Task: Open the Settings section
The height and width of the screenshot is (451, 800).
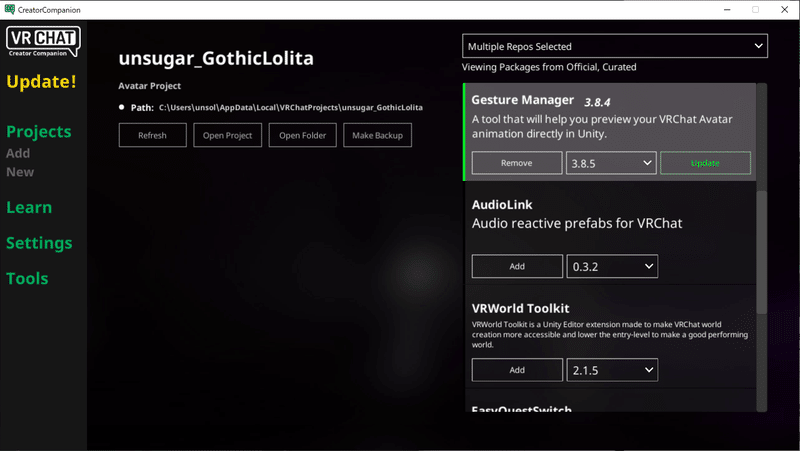Action: [x=39, y=243]
